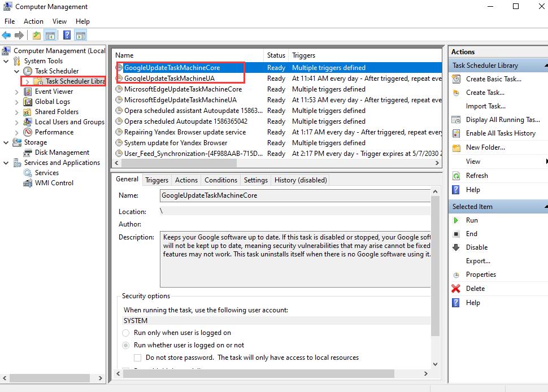Select the MicrosoftEdgeUpdateTaskMachineCore task row
548x392 pixels.
(278, 89)
